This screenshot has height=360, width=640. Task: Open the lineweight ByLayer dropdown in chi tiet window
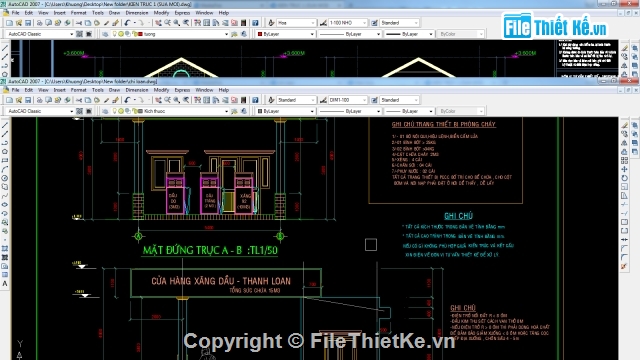pyautogui.click(x=430, y=111)
